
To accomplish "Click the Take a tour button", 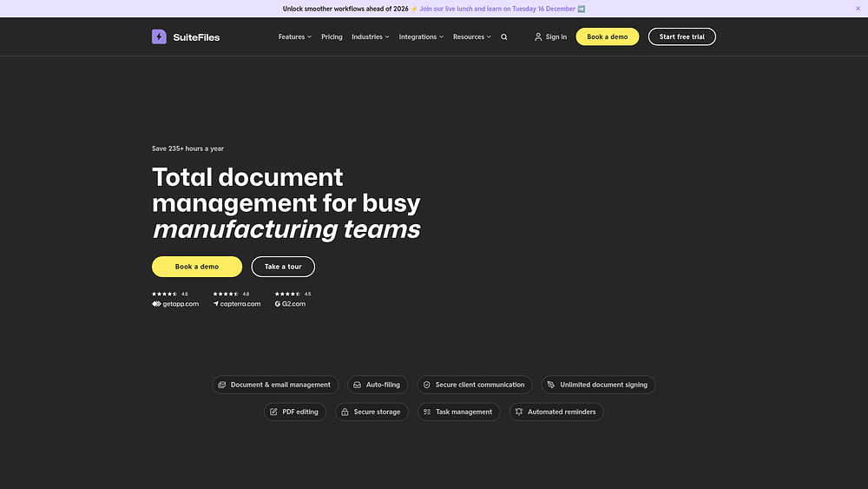I will click(283, 267).
